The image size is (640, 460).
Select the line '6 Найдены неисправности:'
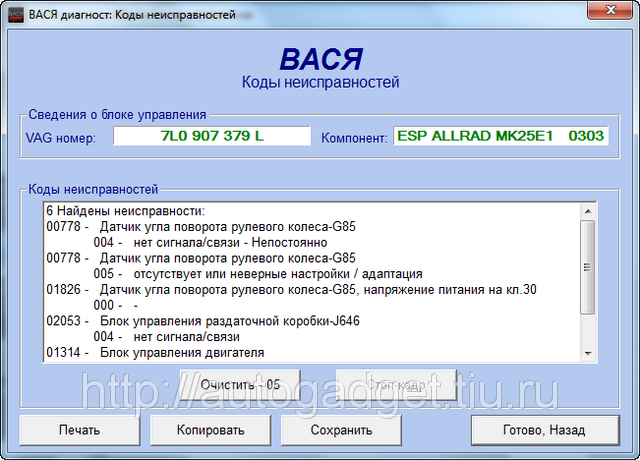pos(126,211)
